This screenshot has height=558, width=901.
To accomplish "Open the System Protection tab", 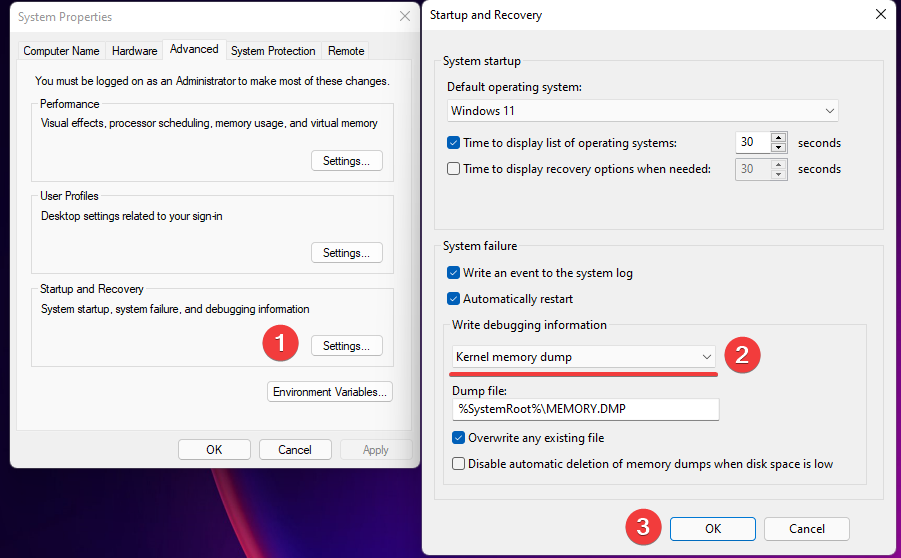I will [x=273, y=51].
